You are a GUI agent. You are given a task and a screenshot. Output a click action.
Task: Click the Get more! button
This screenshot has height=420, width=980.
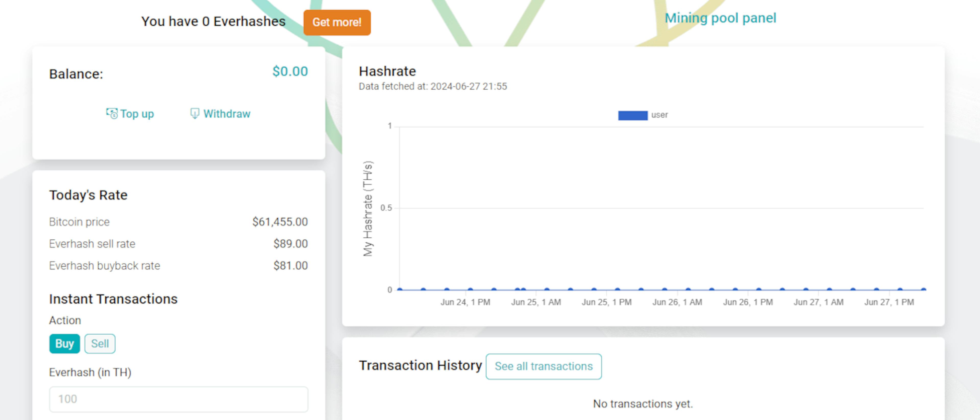point(337,22)
